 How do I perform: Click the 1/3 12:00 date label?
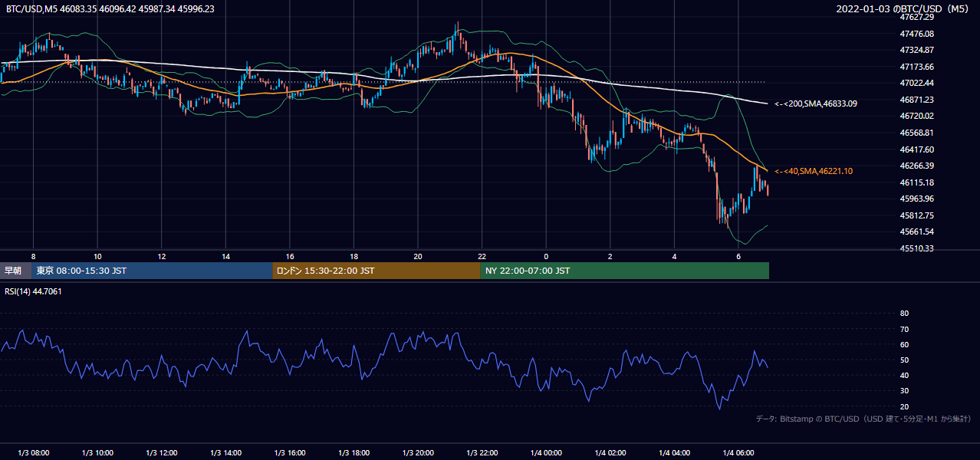[162, 453]
